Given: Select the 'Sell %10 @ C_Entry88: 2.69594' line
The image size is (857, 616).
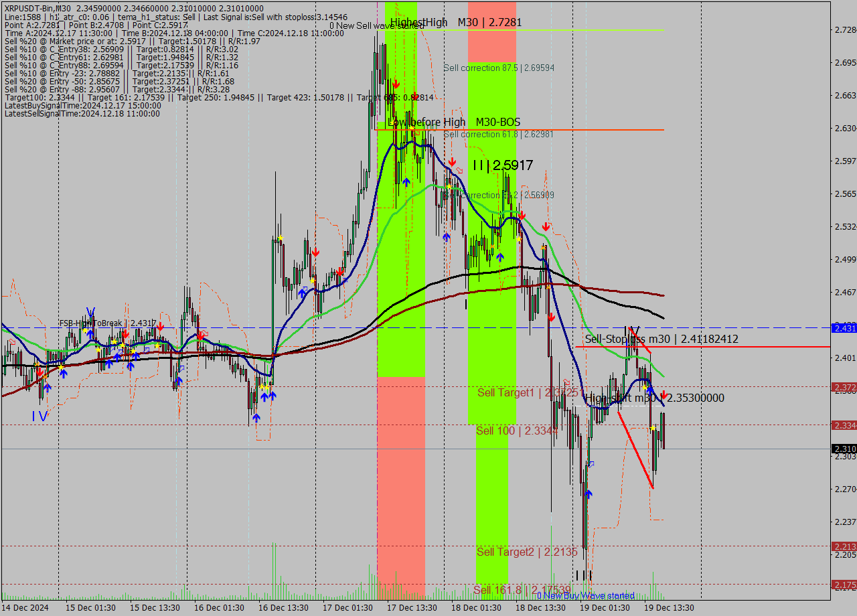Looking at the screenshot, I should [x=121, y=65].
